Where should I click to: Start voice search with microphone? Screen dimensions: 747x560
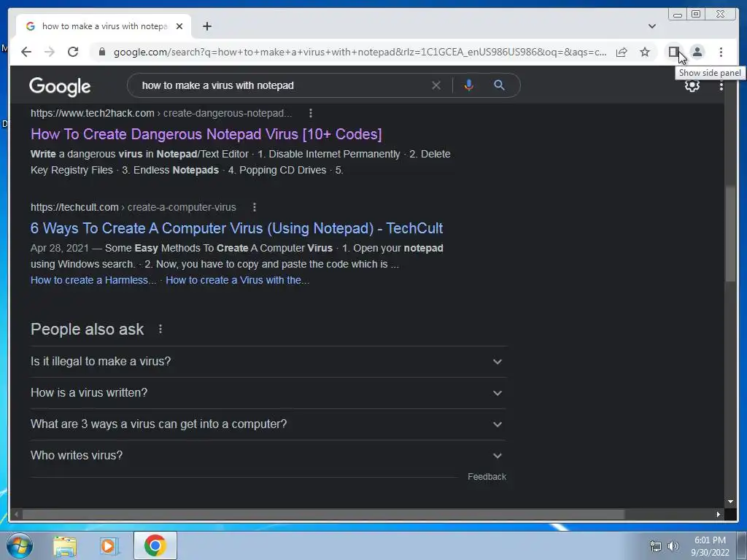[469, 85]
